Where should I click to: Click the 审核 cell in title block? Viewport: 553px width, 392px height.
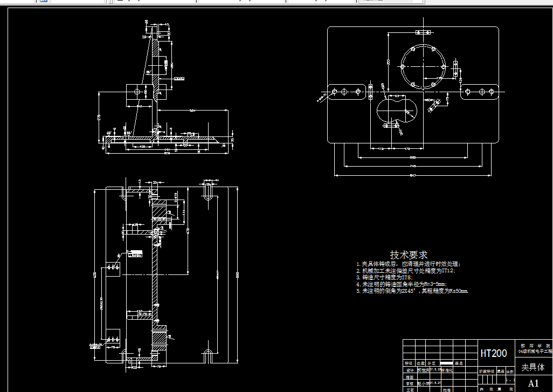[x=410, y=383]
